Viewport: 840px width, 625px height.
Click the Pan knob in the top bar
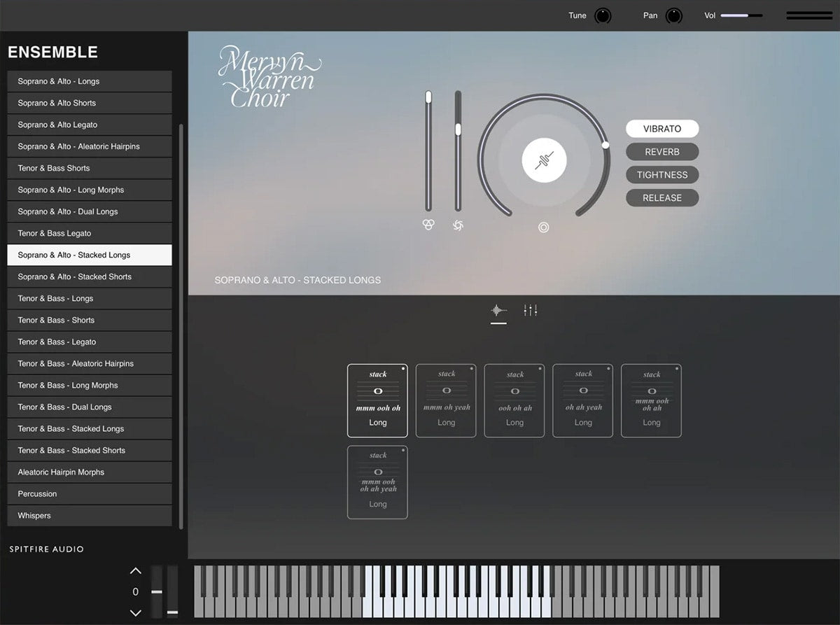click(x=673, y=15)
